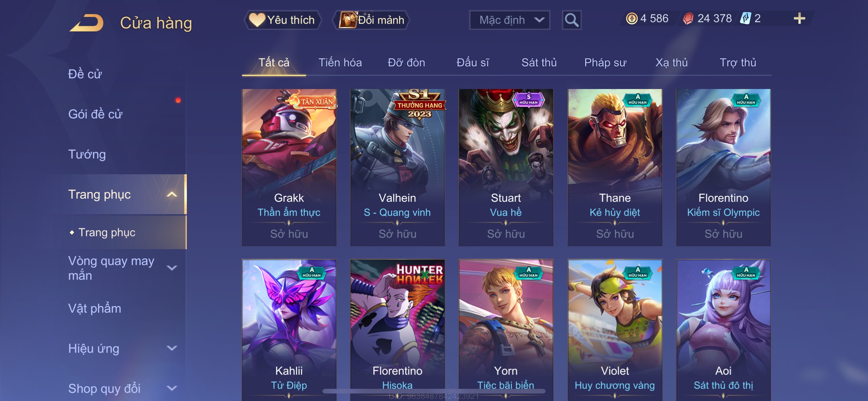Expand the Shop quy đổi section
This screenshot has height=401, width=868.
click(172, 388)
